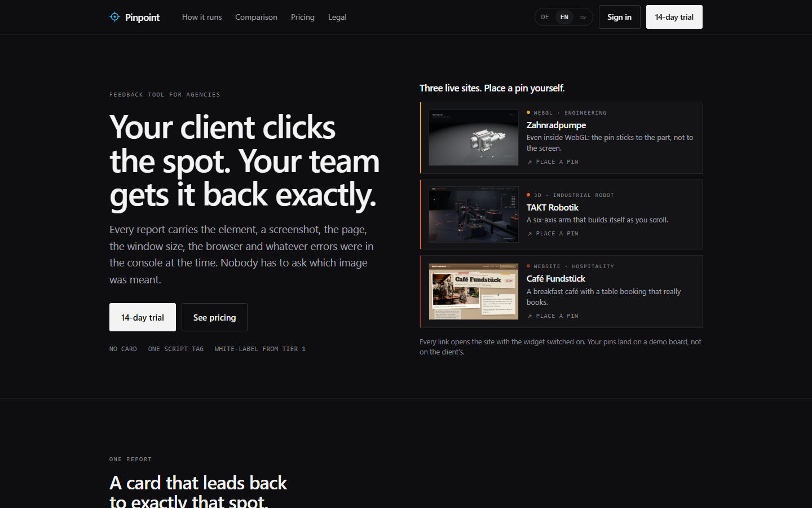Click the arrow icon in the TAKT Robotik card
The width and height of the screenshot is (812, 508).
(x=529, y=234)
